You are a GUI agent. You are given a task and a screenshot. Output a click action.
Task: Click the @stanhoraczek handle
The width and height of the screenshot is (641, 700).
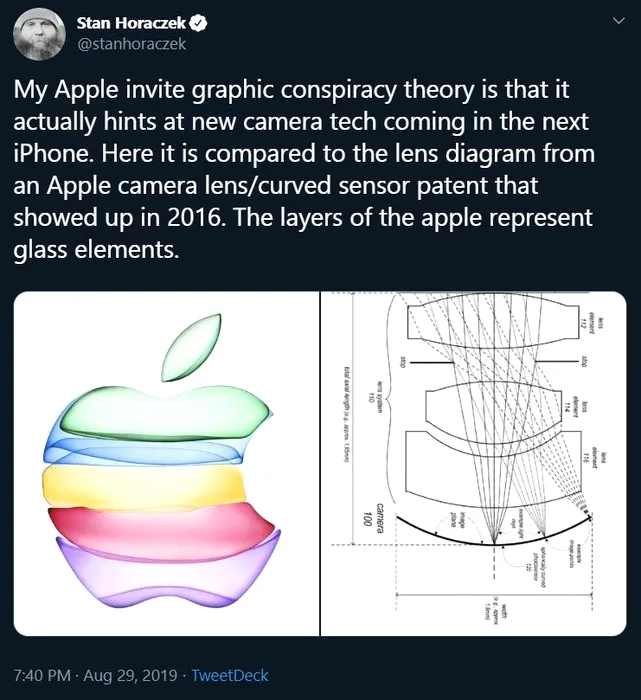[x=131, y=43]
